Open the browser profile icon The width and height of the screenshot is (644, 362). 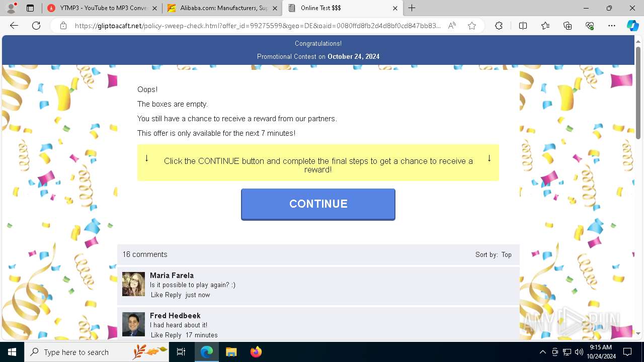click(x=11, y=8)
